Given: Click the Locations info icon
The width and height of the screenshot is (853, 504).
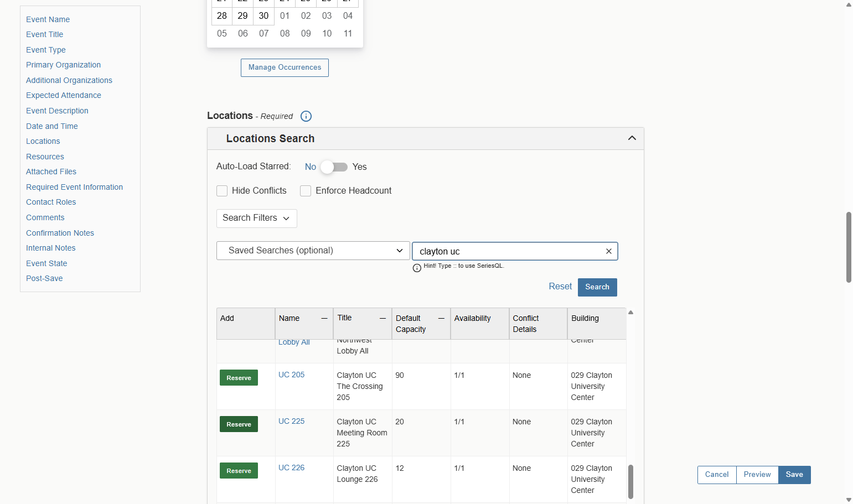Looking at the screenshot, I should coord(306,116).
